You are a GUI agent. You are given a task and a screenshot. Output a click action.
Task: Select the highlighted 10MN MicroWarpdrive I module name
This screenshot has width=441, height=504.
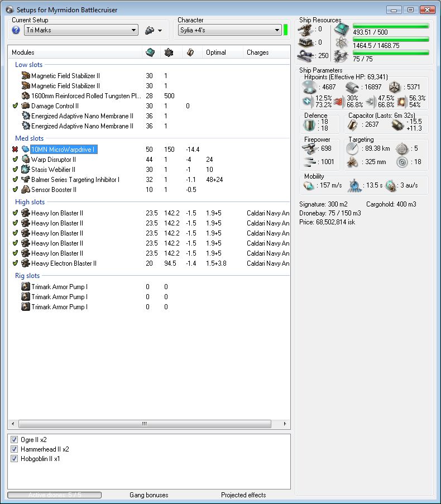click(x=64, y=149)
